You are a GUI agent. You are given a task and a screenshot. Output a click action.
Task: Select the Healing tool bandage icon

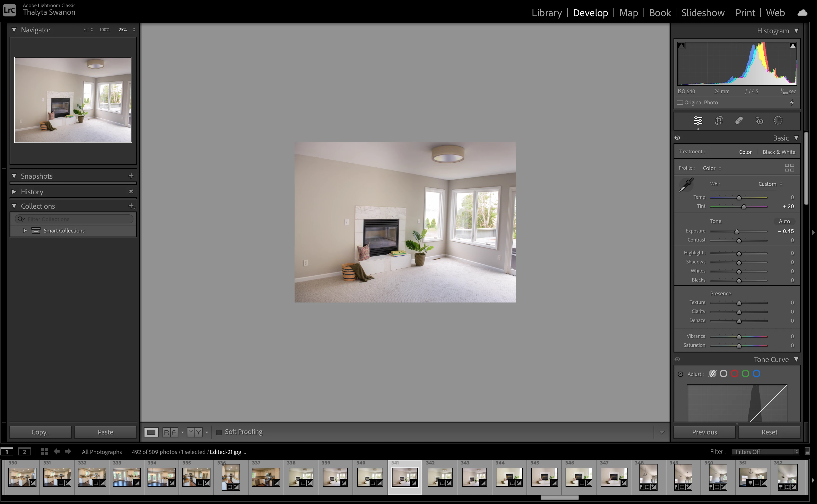tap(739, 121)
